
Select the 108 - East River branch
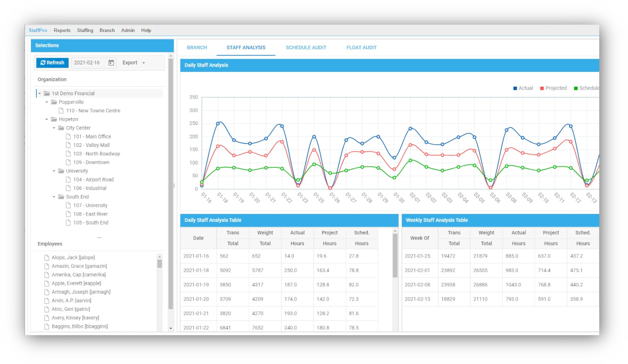90,214
